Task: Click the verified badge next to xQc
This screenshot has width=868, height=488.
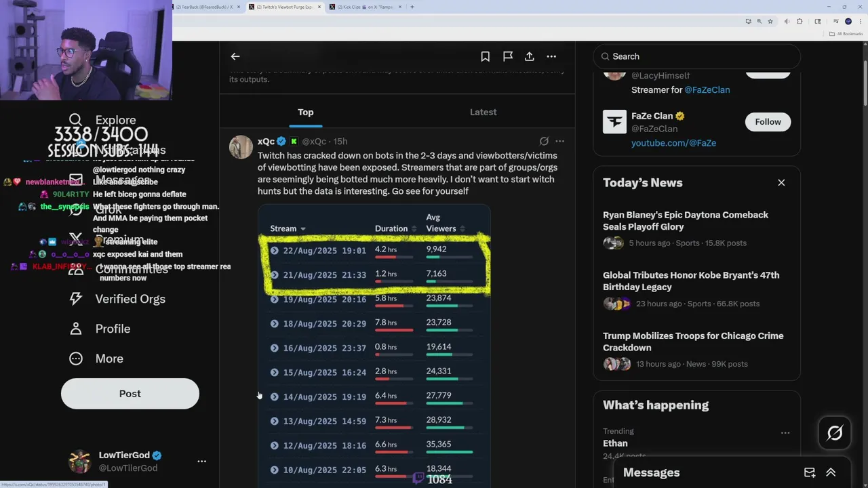Action: pos(281,141)
